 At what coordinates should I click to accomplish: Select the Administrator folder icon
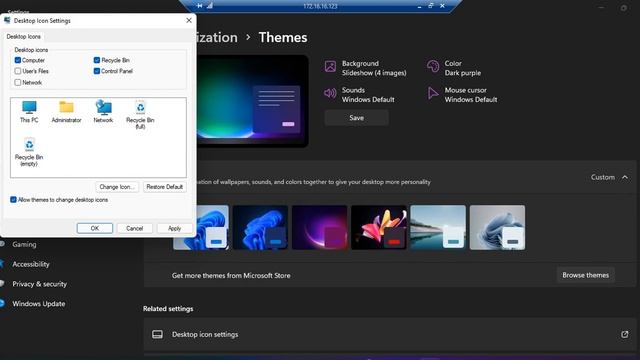pyautogui.click(x=66, y=111)
